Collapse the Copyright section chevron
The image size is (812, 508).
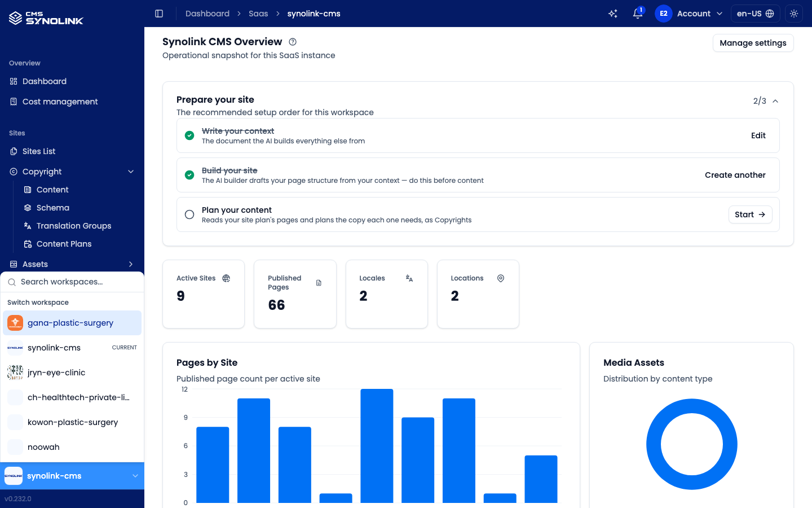pos(131,172)
